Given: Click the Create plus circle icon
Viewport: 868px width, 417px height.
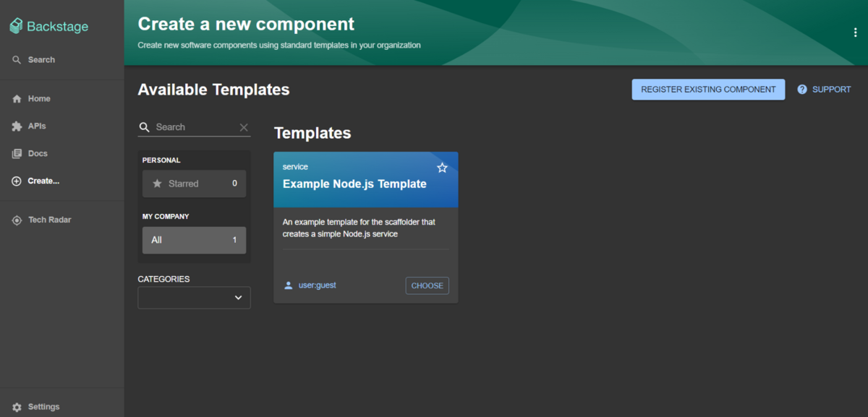Looking at the screenshot, I should 17,181.
